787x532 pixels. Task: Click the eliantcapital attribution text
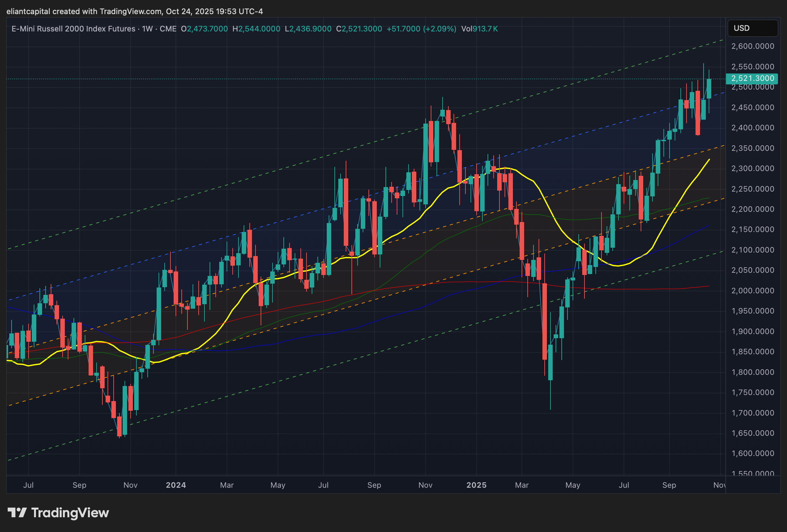[29, 12]
